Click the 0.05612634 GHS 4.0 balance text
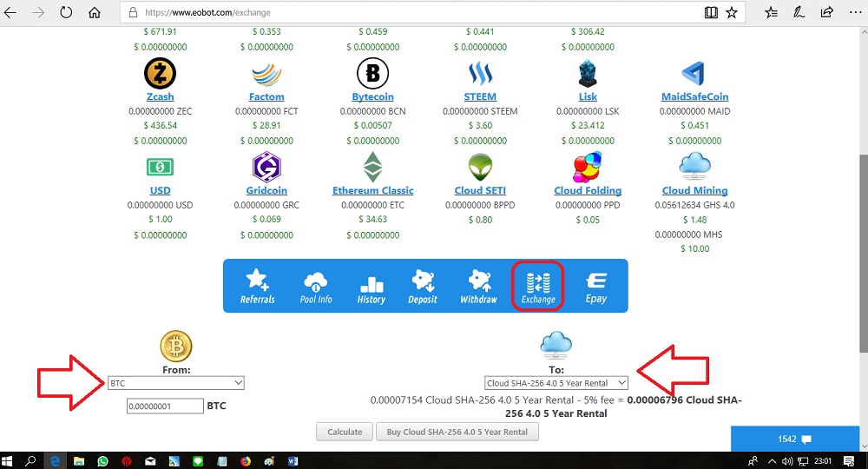 click(x=694, y=205)
